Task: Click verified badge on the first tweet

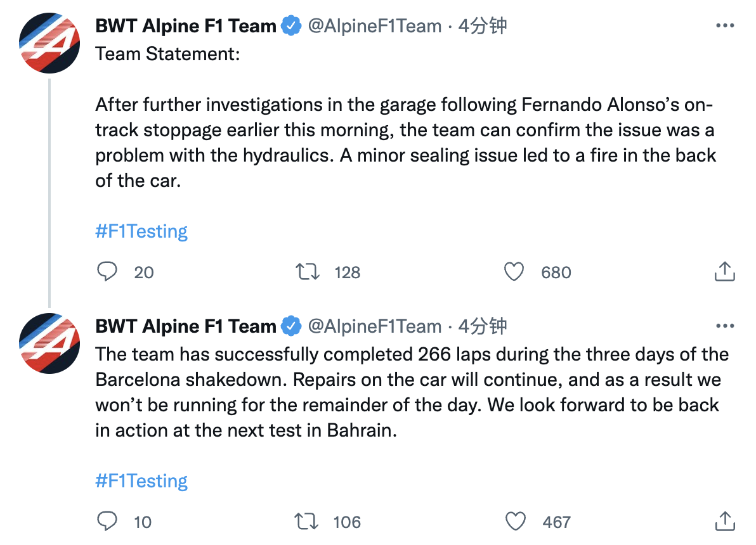Action: (x=291, y=26)
